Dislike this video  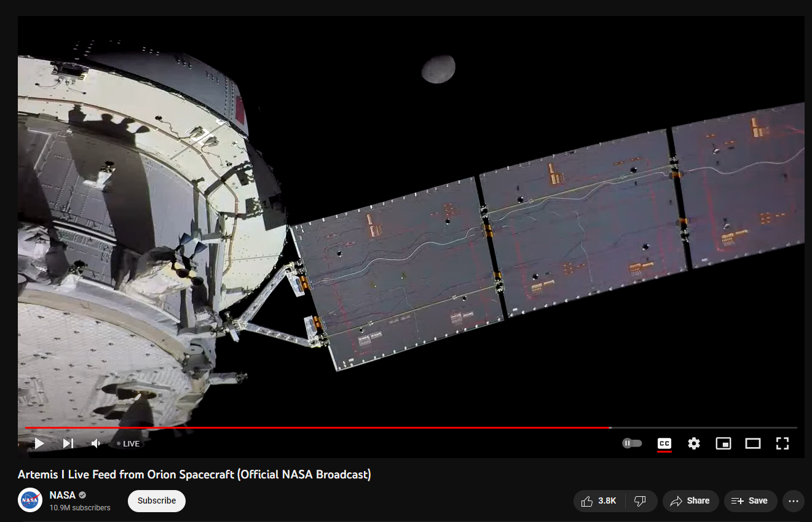[x=641, y=501]
